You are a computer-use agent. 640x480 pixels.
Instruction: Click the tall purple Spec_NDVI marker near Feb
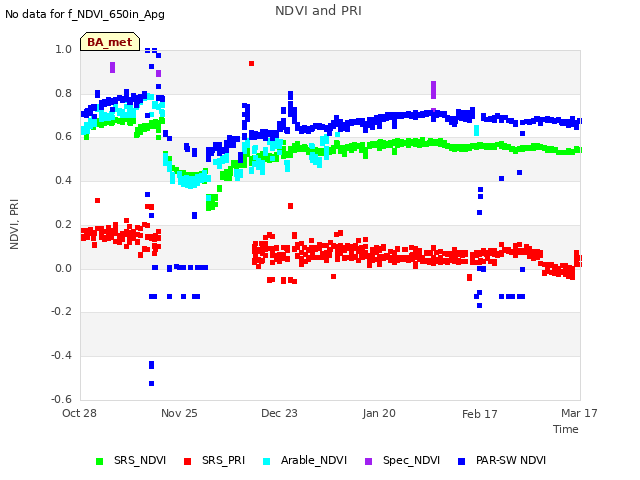point(433,90)
